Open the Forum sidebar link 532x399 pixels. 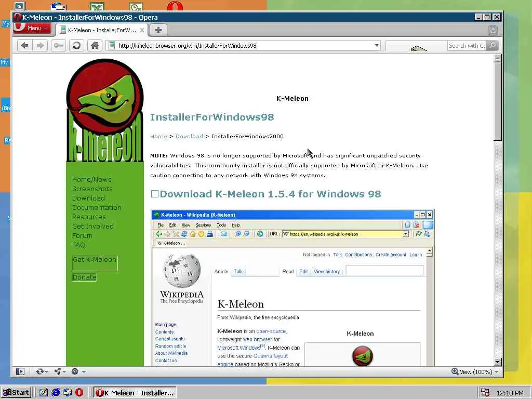pyautogui.click(x=82, y=235)
